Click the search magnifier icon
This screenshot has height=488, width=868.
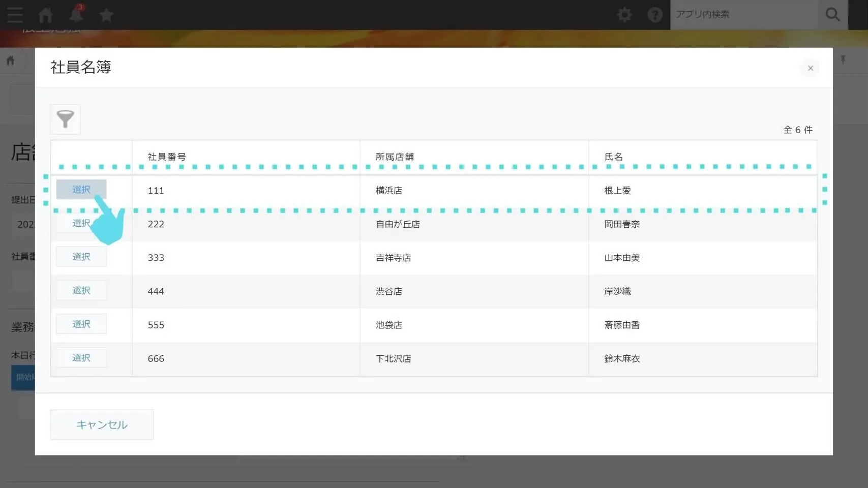tap(832, 15)
